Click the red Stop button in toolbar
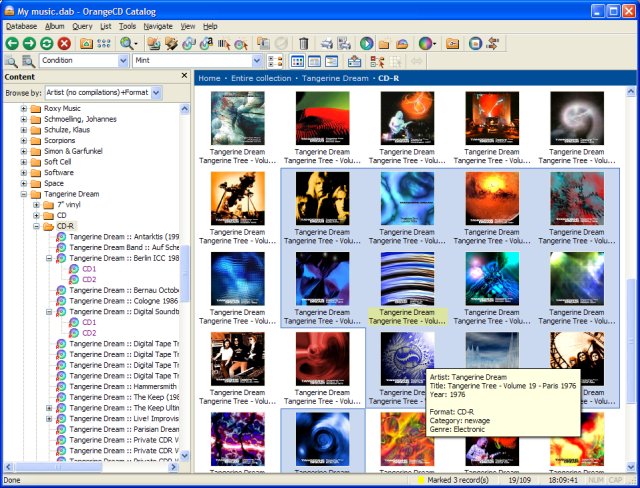This screenshot has height=488, width=640. (64, 44)
